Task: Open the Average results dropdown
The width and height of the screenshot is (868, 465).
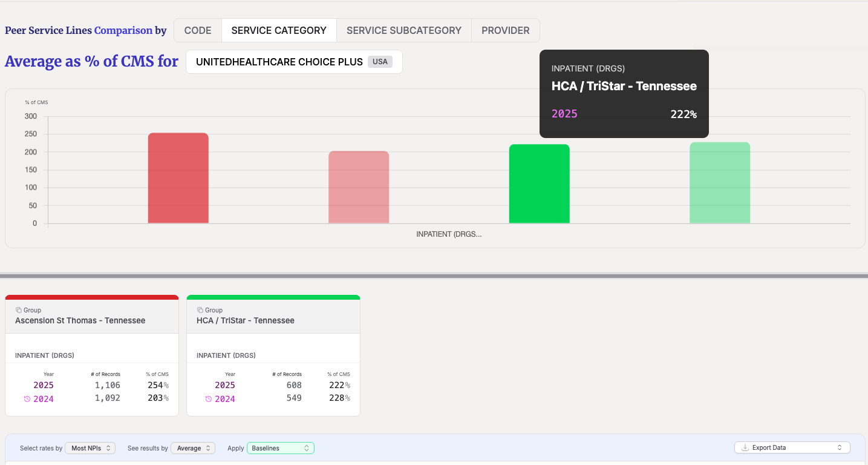Action: pyautogui.click(x=193, y=448)
